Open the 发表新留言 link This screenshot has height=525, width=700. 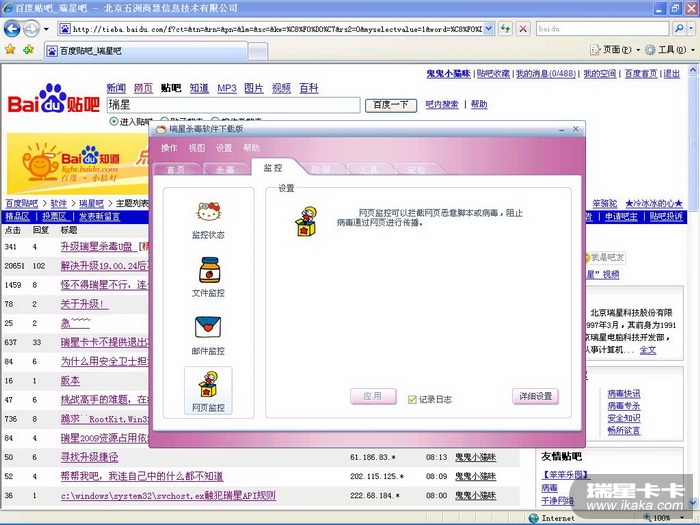pos(99,217)
